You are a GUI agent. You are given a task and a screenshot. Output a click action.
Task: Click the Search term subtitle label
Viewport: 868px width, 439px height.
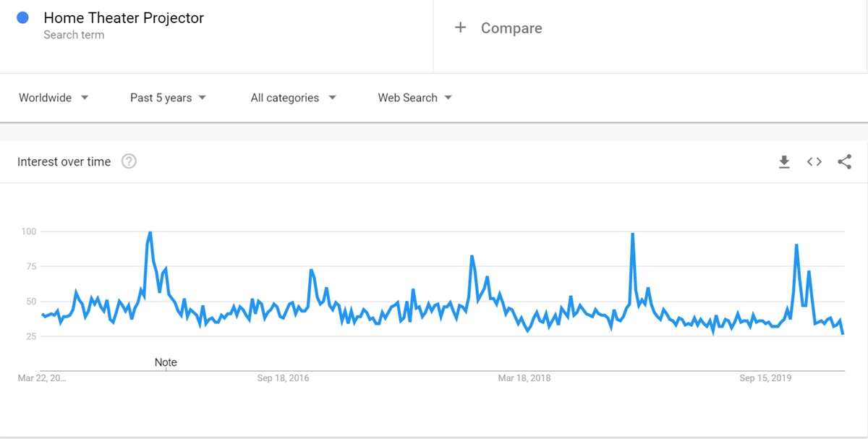pyautogui.click(x=74, y=35)
